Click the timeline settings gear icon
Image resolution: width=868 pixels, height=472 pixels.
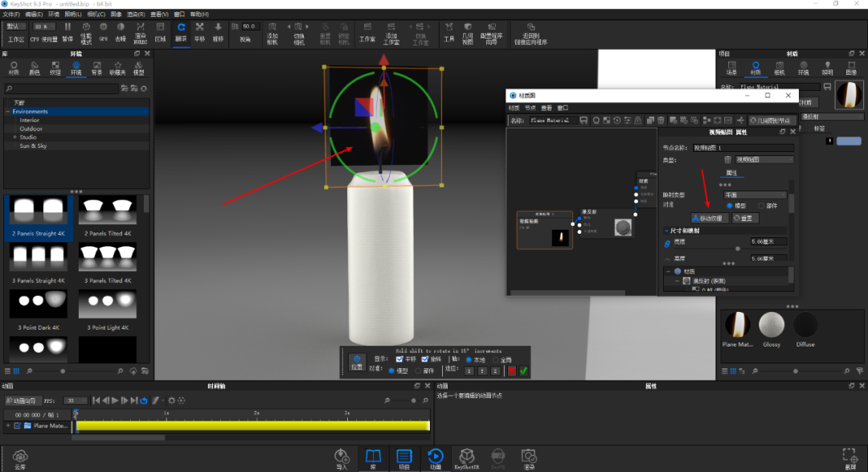[x=172, y=400]
